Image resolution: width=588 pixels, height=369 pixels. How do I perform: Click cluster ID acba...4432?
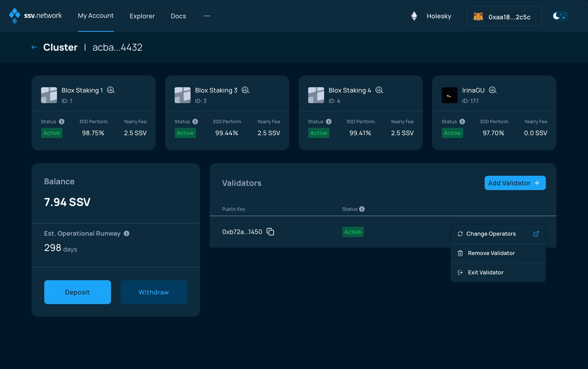[117, 47]
